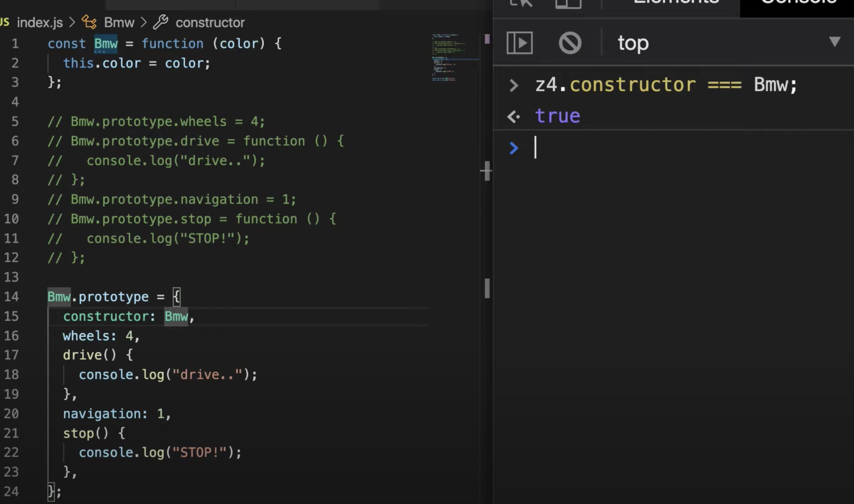Click the wrench icon before constructor
Screen dimensions: 854x504
pyautogui.click(x=161, y=22)
